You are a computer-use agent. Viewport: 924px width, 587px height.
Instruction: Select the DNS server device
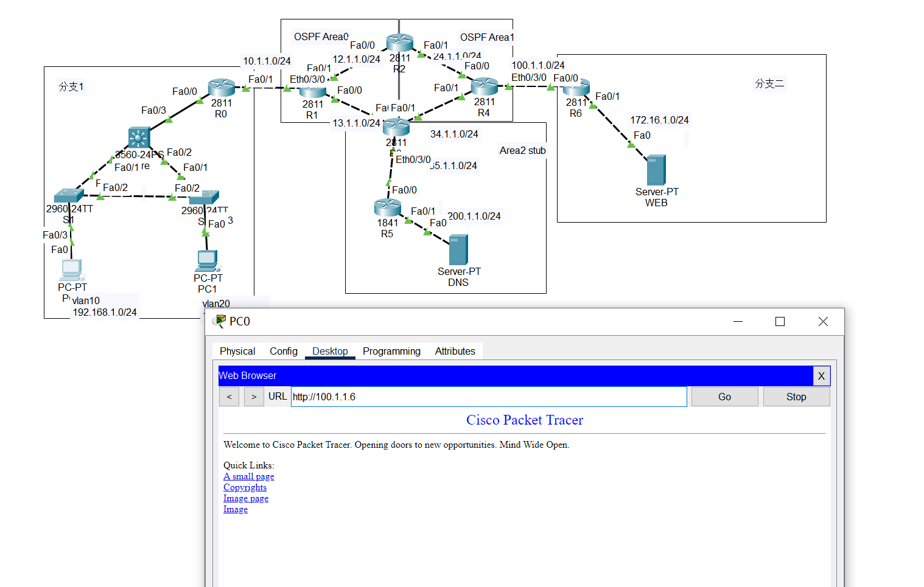tap(458, 250)
